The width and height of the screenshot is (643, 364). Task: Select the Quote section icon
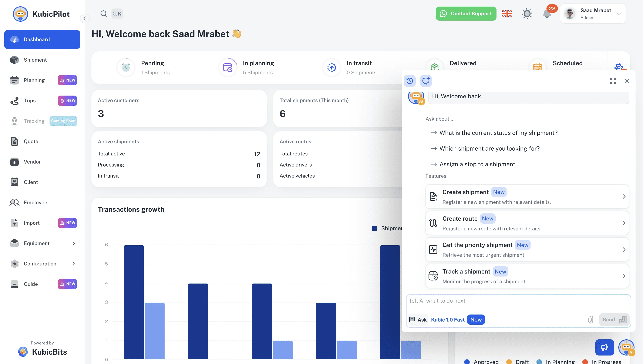click(14, 141)
